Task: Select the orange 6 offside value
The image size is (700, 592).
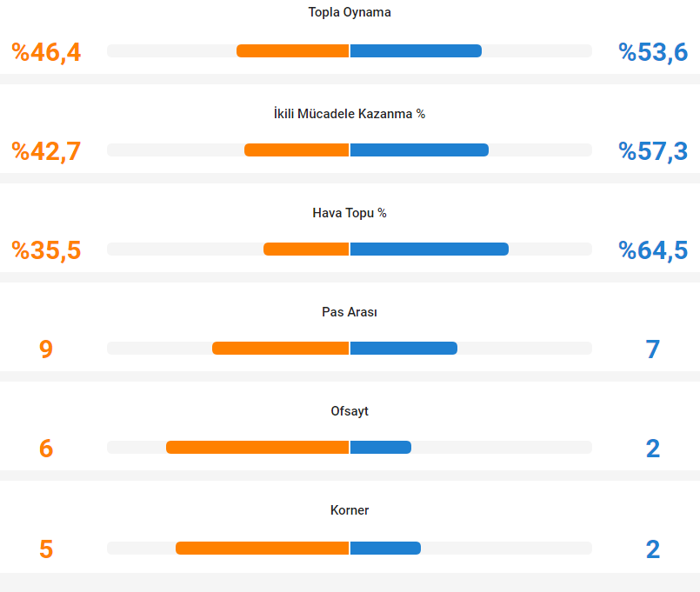Action: 46,449
